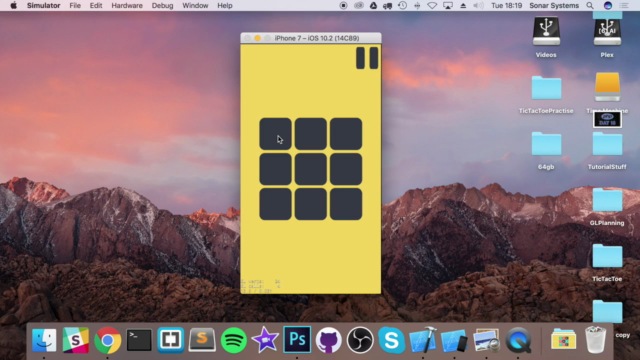Open Terminal from the dock

139,340
